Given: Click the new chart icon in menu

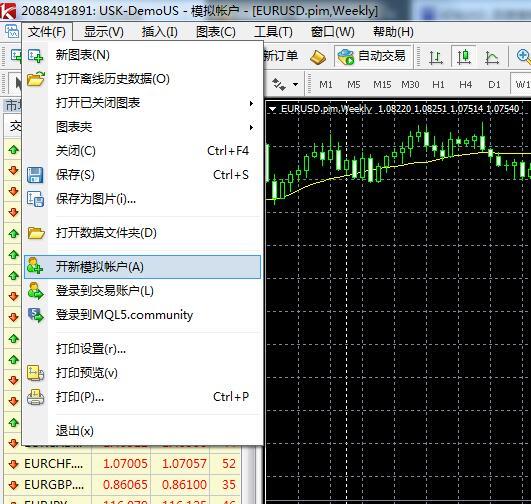Looking at the screenshot, I should (36, 55).
